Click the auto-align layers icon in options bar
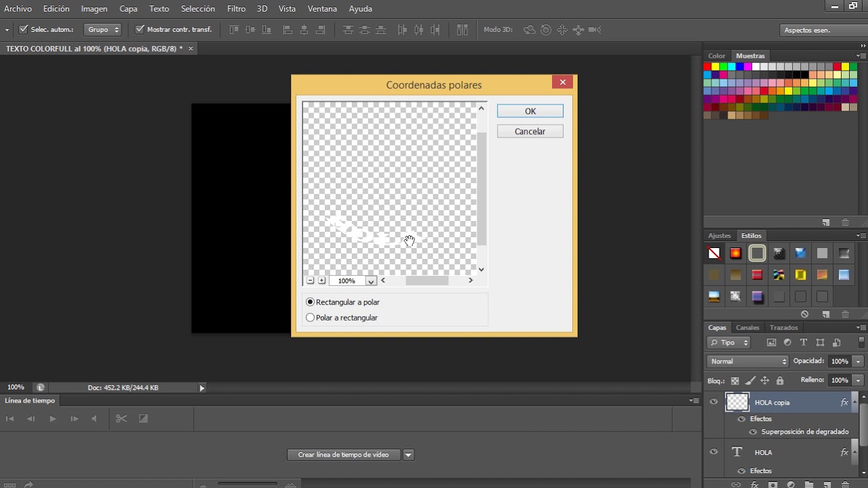The width and height of the screenshot is (868, 488). coord(462,30)
